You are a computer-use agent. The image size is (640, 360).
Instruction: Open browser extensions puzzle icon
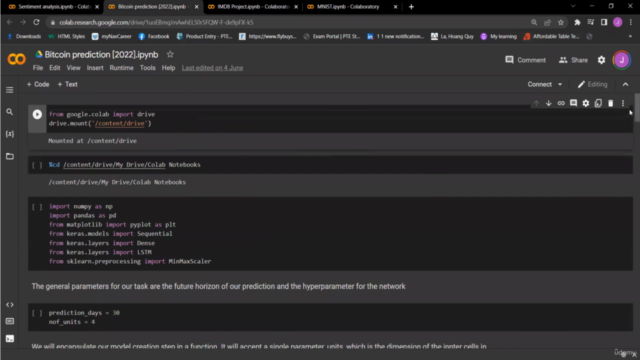click(x=577, y=22)
